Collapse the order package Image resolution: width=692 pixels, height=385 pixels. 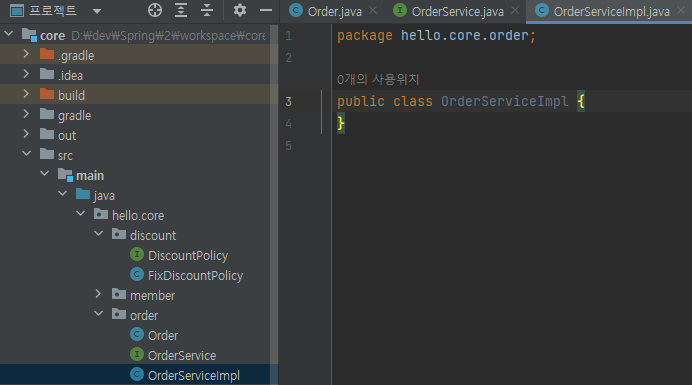tap(99, 313)
